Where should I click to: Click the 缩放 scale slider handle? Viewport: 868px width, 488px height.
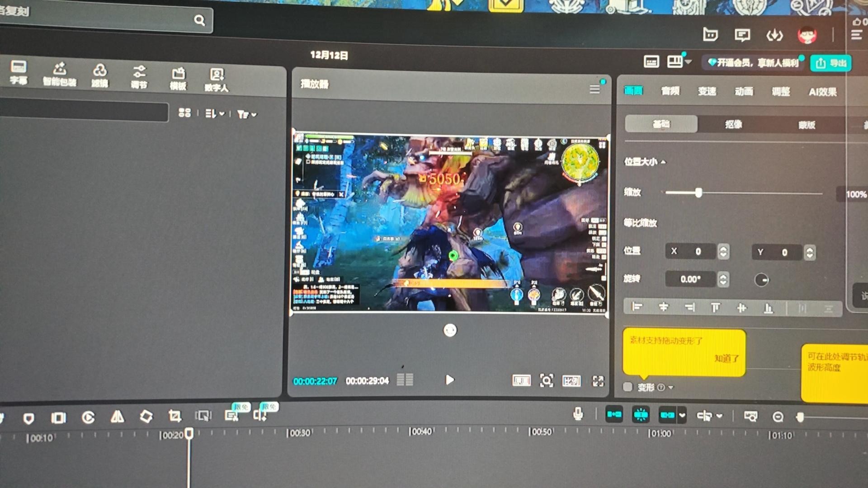(698, 193)
